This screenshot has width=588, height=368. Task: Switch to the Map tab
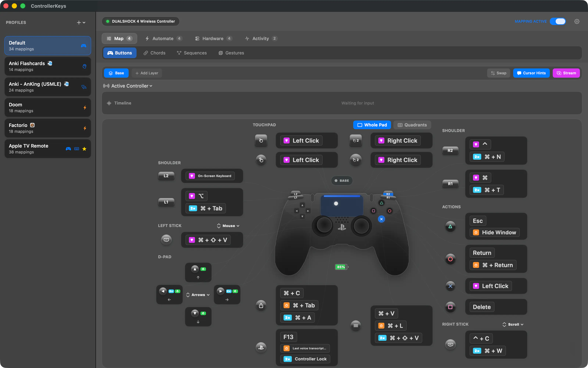point(119,38)
